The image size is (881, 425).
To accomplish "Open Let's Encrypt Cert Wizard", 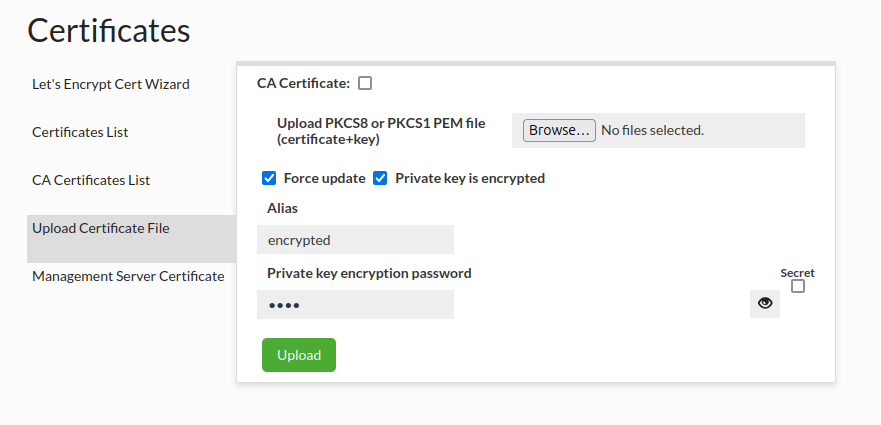I will 111,84.
